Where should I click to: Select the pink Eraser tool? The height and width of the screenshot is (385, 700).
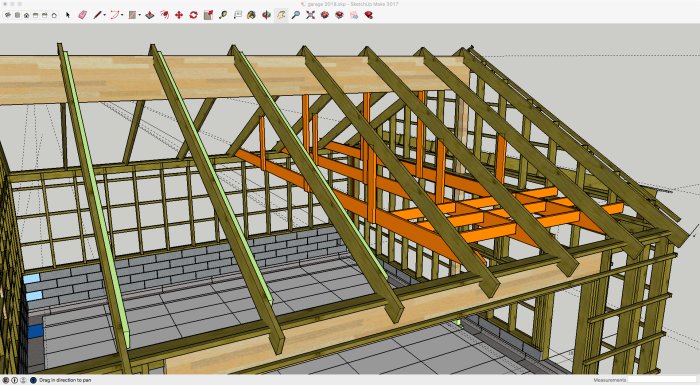coord(83,15)
